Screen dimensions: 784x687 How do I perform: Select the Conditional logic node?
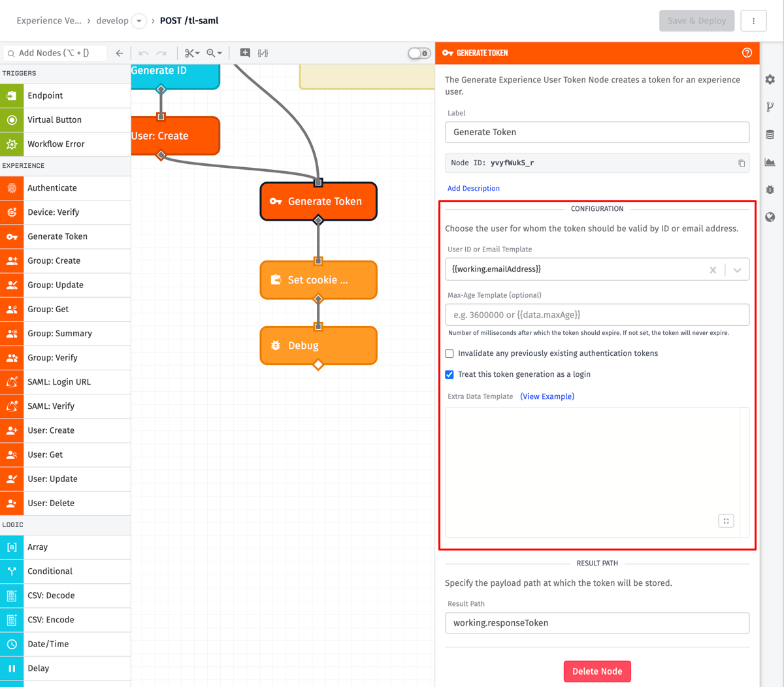[65, 571]
